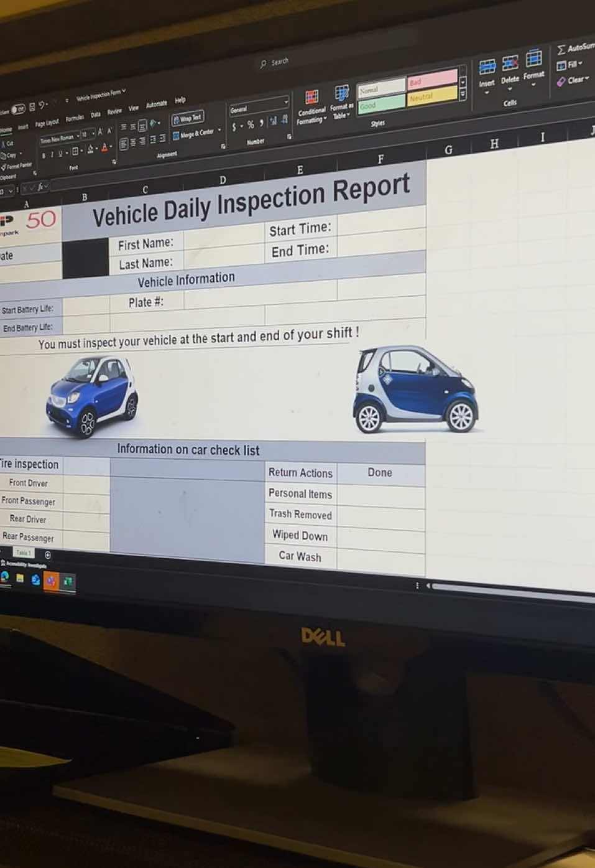Click the Fill Color bucket icon
595x868 pixels.
90,149
